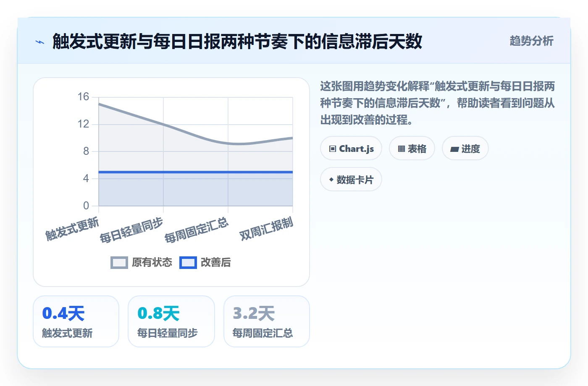
Task: Click the card title 触发式更新与每日日报两种节奏下的信息滞后天数
Action: coord(237,42)
